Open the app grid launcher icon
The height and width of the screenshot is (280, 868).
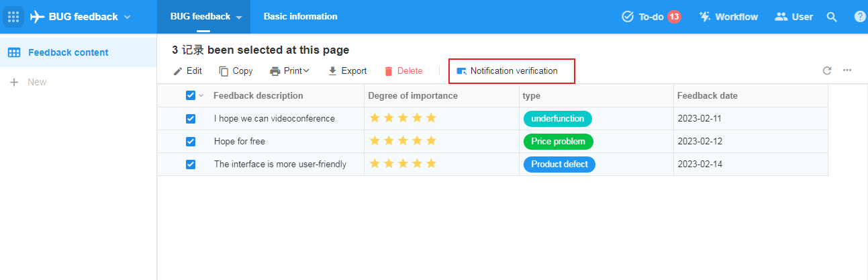click(x=13, y=17)
